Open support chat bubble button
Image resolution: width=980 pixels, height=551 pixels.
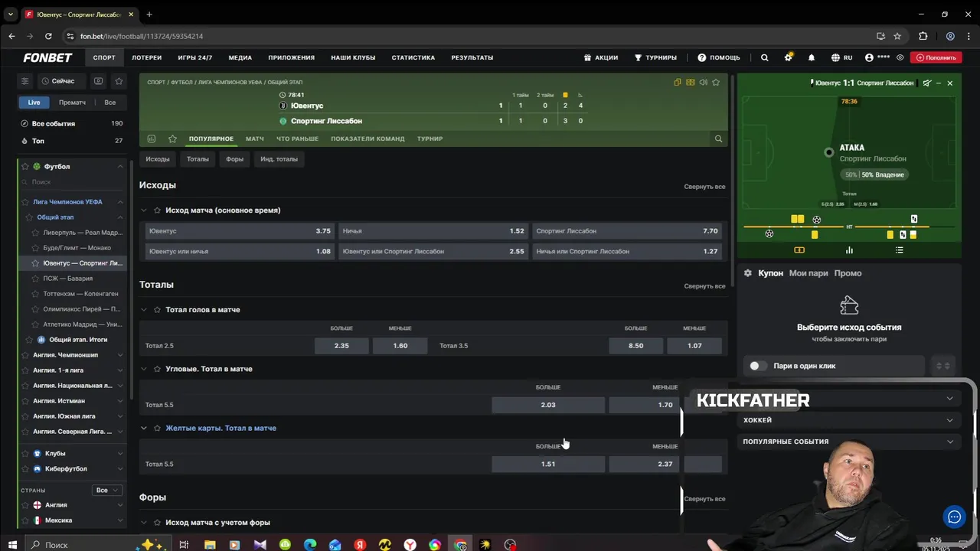tap(954, 517)
